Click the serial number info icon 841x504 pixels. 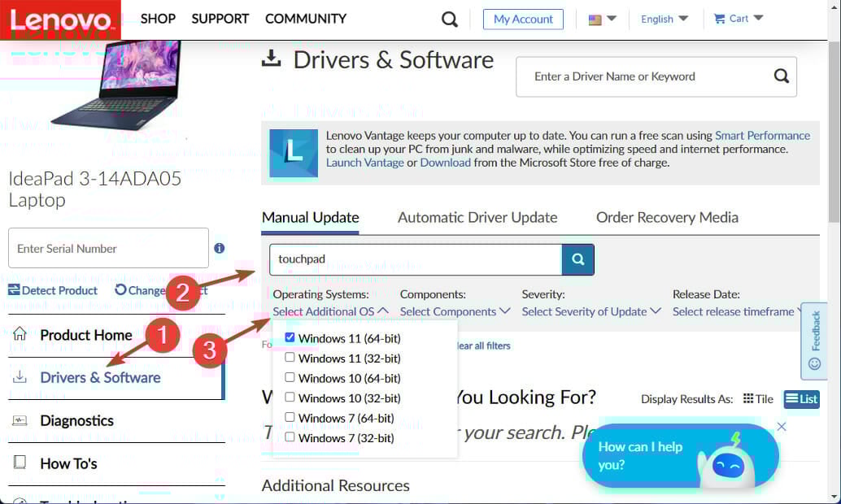220,248
